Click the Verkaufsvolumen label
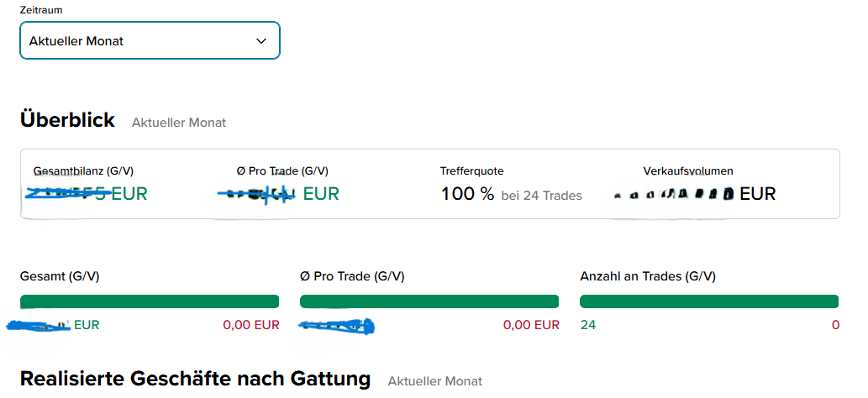868x398 pixels. coord(687,170)
